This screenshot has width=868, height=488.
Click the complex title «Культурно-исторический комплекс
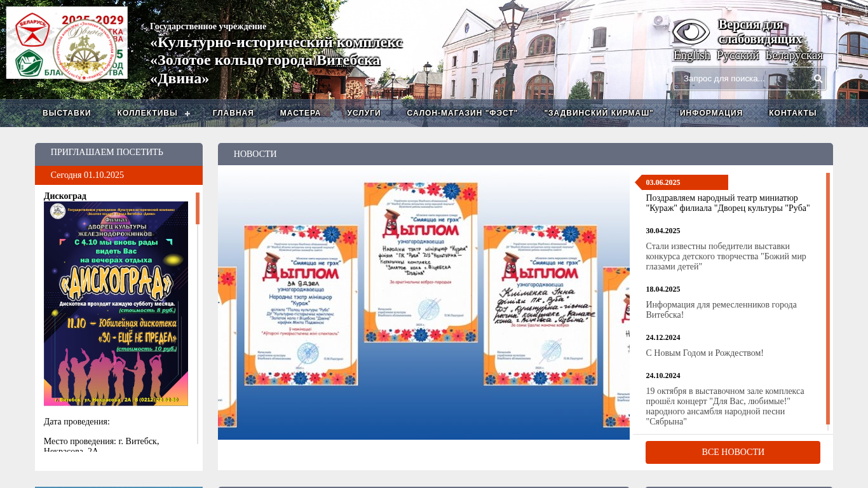[x=276, y=43]
